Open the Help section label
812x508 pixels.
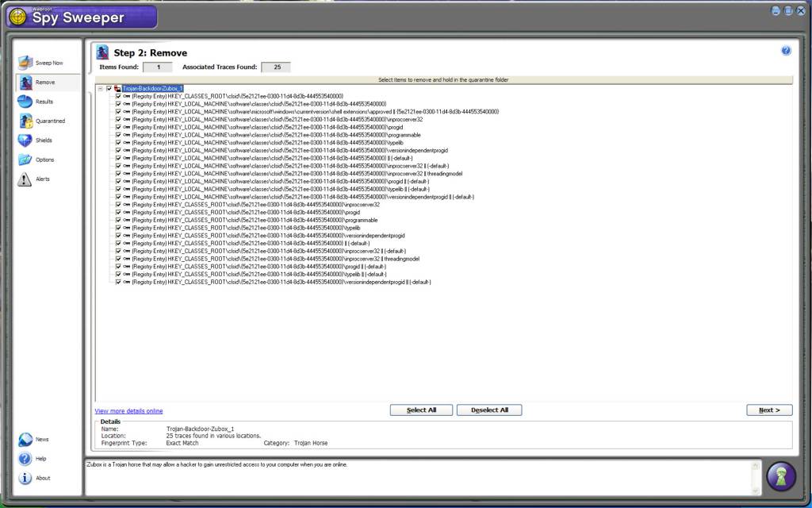click(41, 459)
